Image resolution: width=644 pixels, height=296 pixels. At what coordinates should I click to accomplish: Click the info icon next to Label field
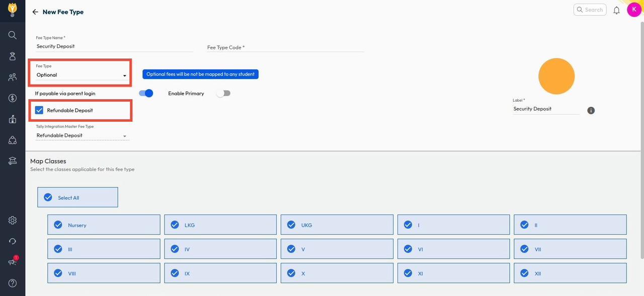[x=591, y=110]
